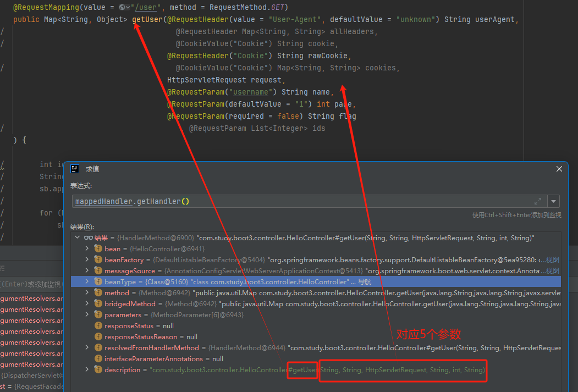Click the field icon of beanType row
Viewport: 578px width, 392px height.
98,281
